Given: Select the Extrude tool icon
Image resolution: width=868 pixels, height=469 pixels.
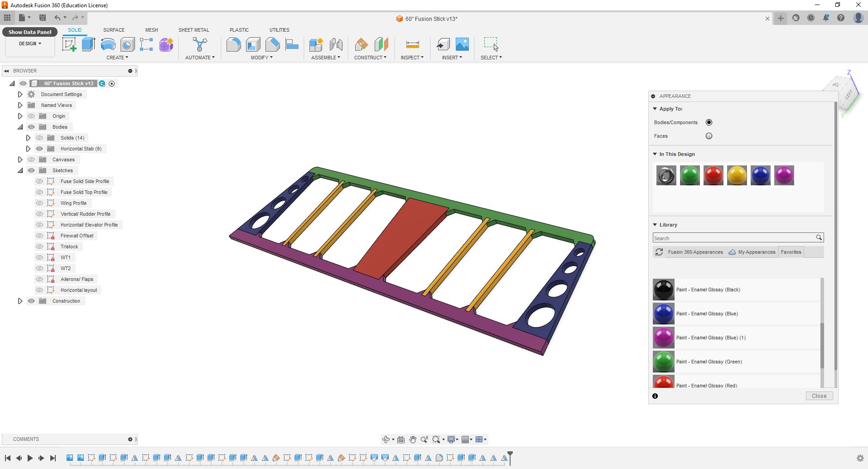Looking at the screenshot, I should coord(88,44).
